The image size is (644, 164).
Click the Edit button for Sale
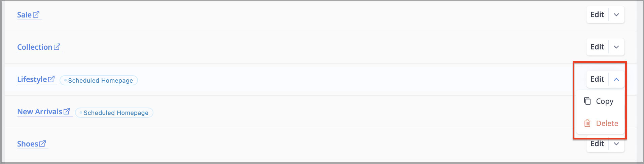point(597,15)
